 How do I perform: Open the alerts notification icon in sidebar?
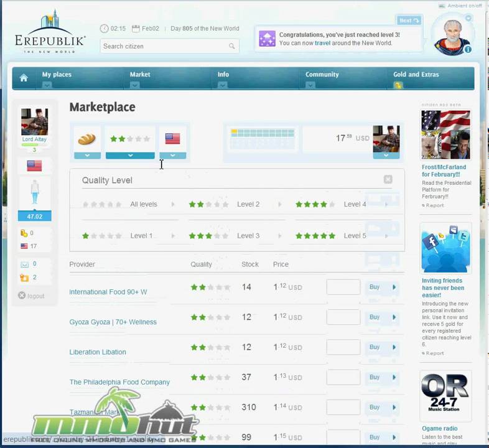click(x=24, y=278)
